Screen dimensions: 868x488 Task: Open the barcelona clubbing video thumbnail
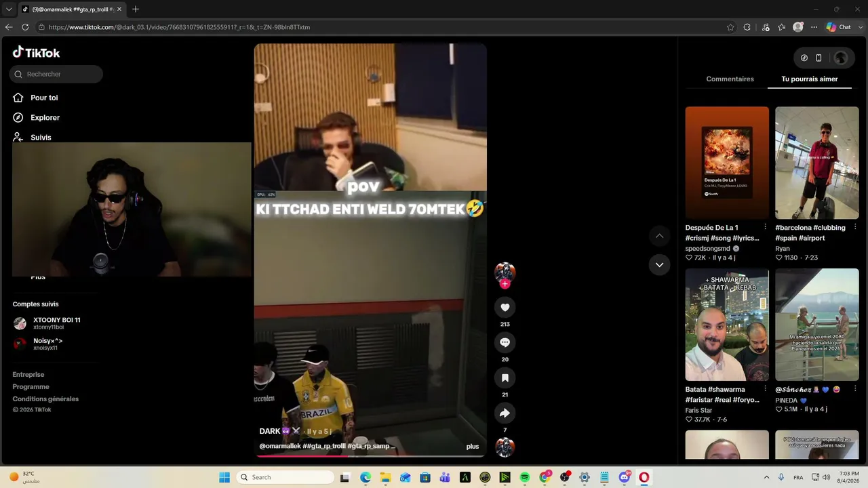tap(817, 163)
